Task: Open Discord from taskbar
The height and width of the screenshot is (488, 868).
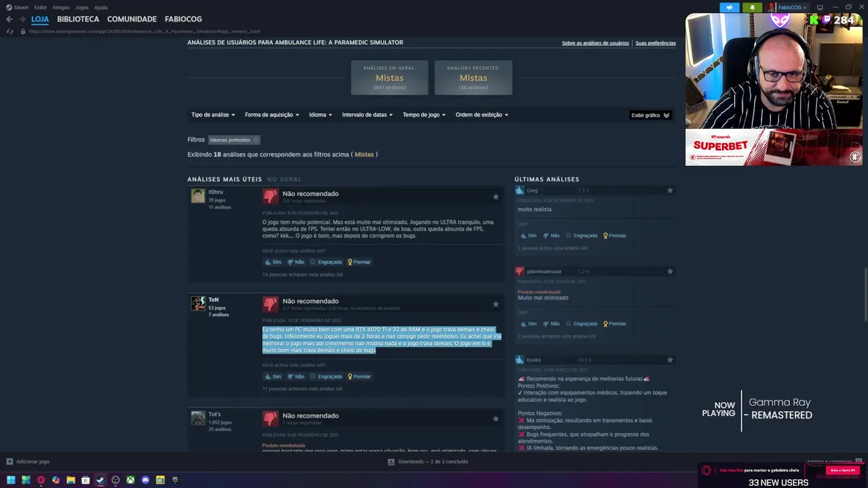Action: [x=145, y=480]
